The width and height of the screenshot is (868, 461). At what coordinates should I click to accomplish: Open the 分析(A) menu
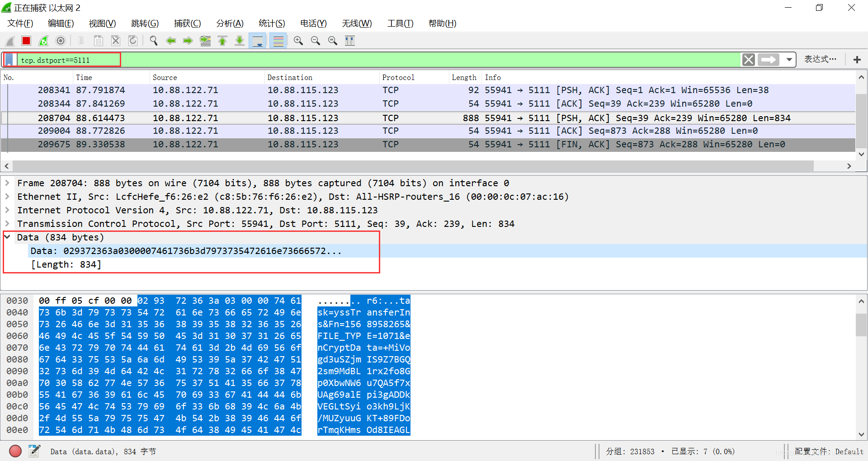(x=230, y=24)
